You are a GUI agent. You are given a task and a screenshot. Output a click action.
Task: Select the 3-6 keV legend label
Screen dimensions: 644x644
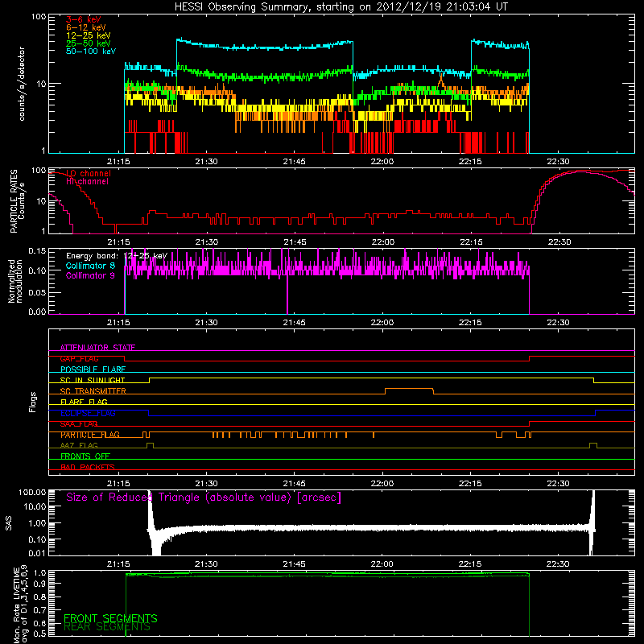click(84, 19)
